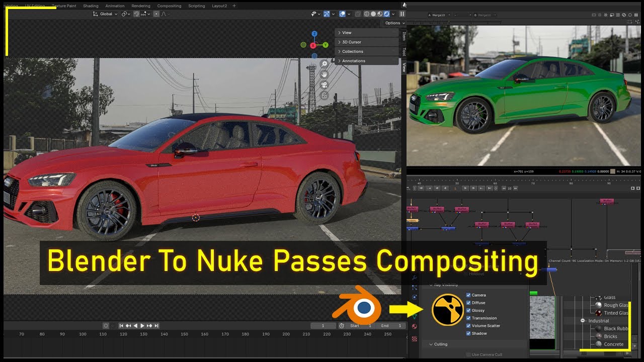Image resolution: width=644 pixels, height=362 pixels.
Task: Open the Rendering workspace tab
Action: pos(141,6)
